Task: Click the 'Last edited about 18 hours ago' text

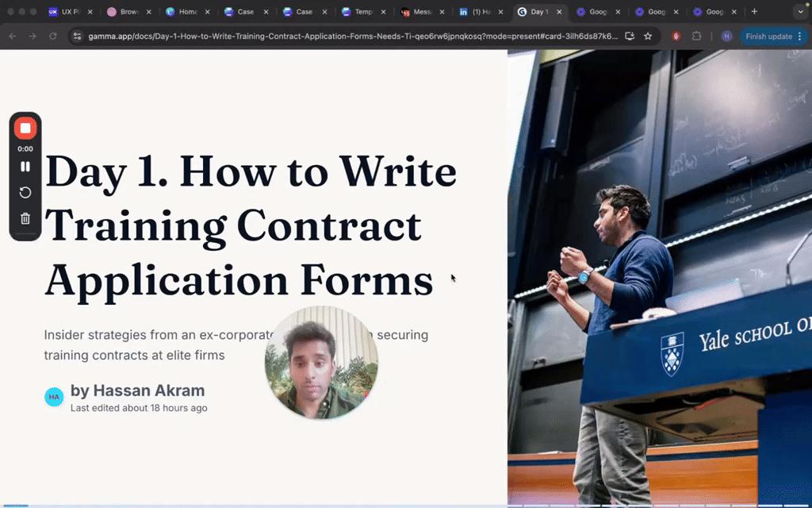Action: click(x=139, y=408)
